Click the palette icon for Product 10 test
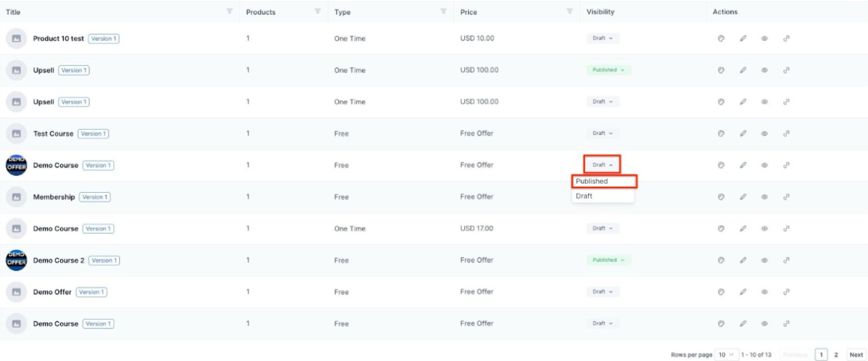The width and height of the screenshot is (868, 361). tap(720, 39)
